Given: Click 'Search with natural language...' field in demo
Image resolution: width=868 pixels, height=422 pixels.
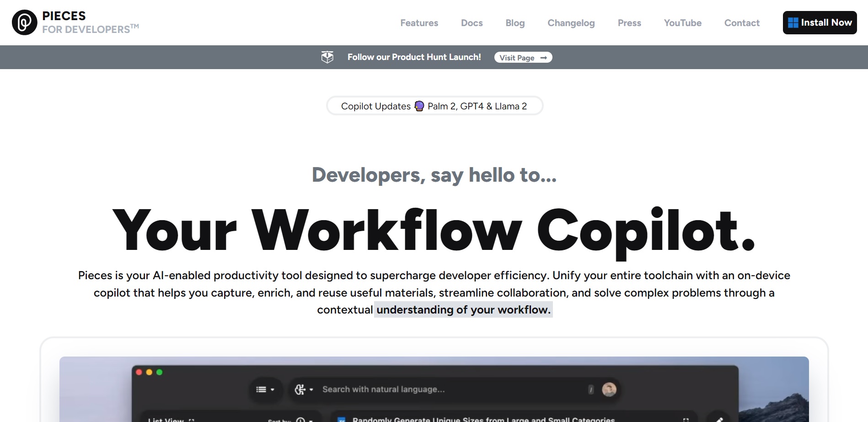Looking at the screenshot, I should [x=383, y=390].
